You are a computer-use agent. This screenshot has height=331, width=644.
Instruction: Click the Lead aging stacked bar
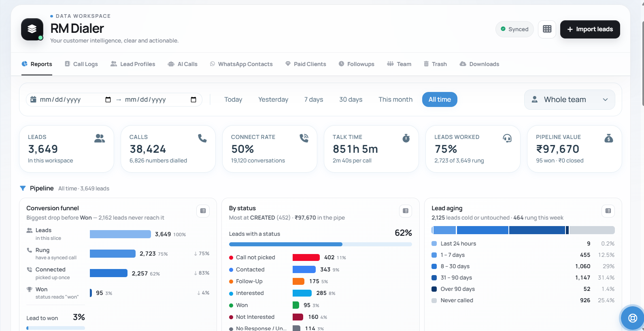click(x=523, y=230)
